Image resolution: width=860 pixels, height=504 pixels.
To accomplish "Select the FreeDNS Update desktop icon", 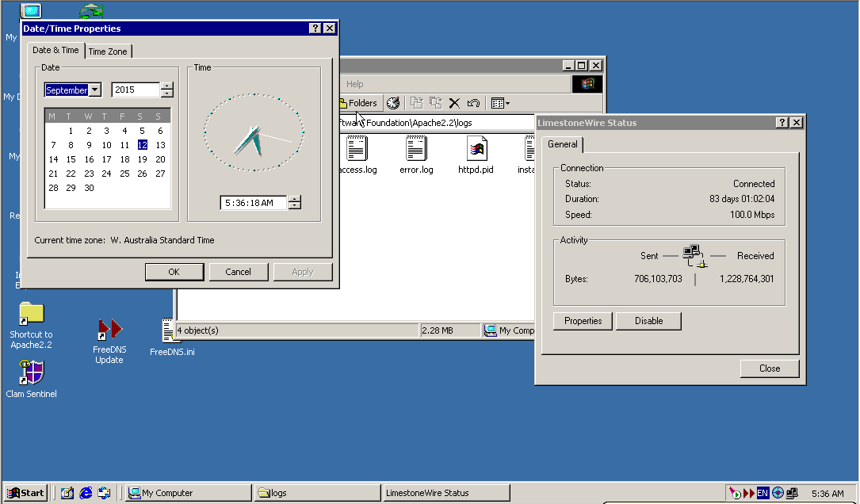I will click(x=109, y=341).
